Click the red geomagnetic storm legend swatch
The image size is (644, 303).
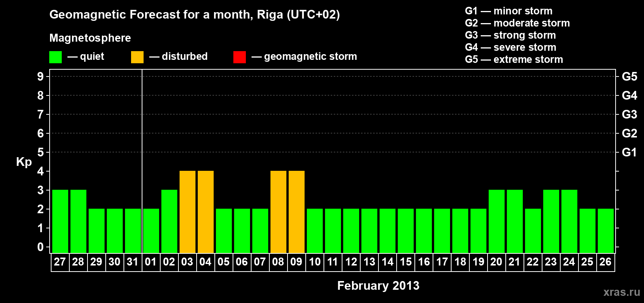tap(239, 57)
